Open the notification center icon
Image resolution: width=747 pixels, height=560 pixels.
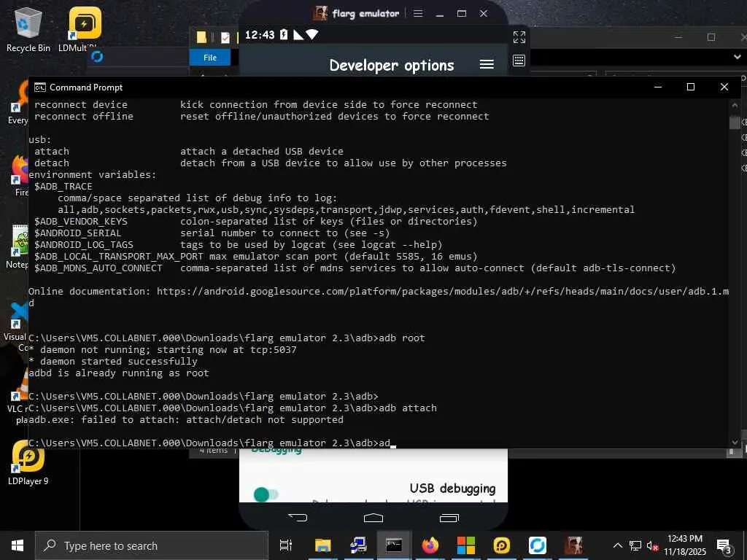coord(724,546)
